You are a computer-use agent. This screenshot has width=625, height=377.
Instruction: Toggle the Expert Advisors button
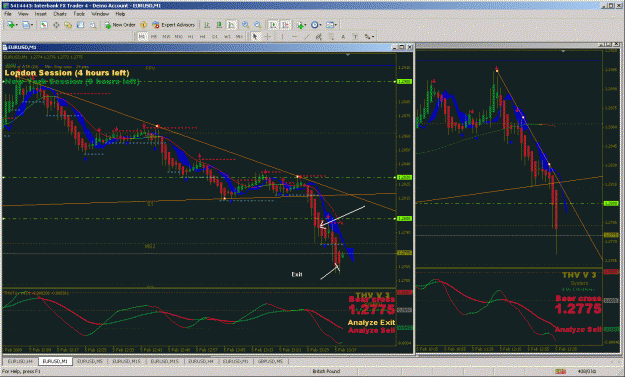pos(173,25)
